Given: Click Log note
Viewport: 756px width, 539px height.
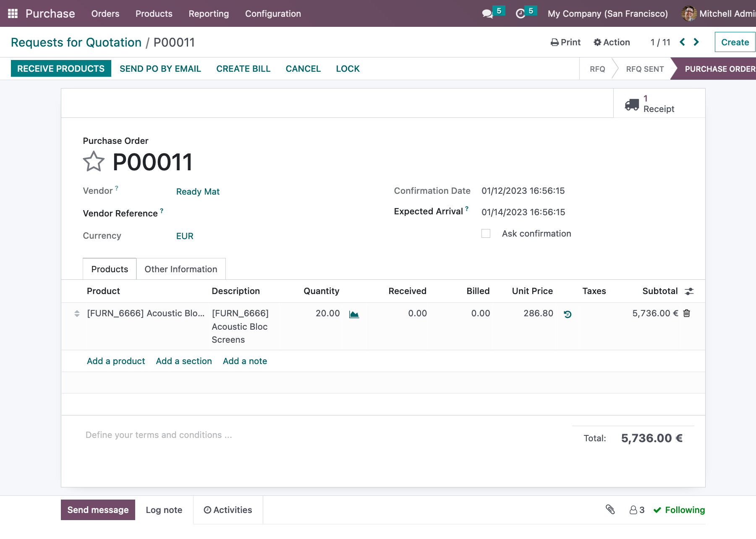Looking at the screenshot, I should click(x=164, y=510).
